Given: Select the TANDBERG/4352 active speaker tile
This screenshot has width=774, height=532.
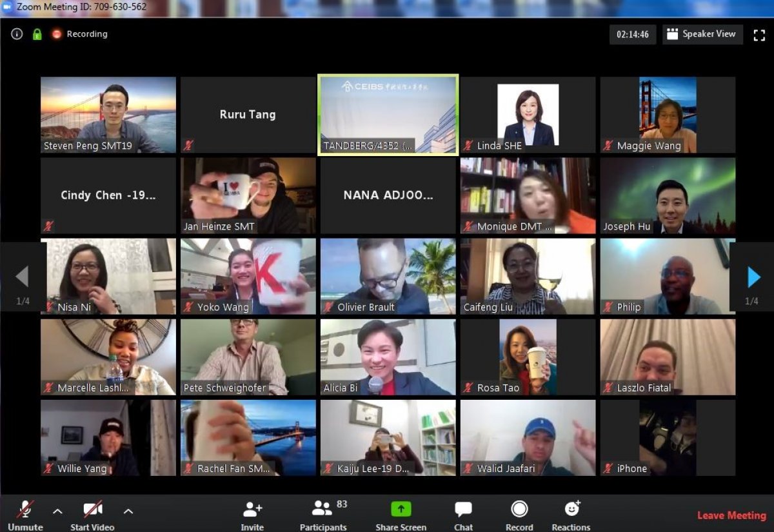Looking at the screenshot, I should [388, 115].
